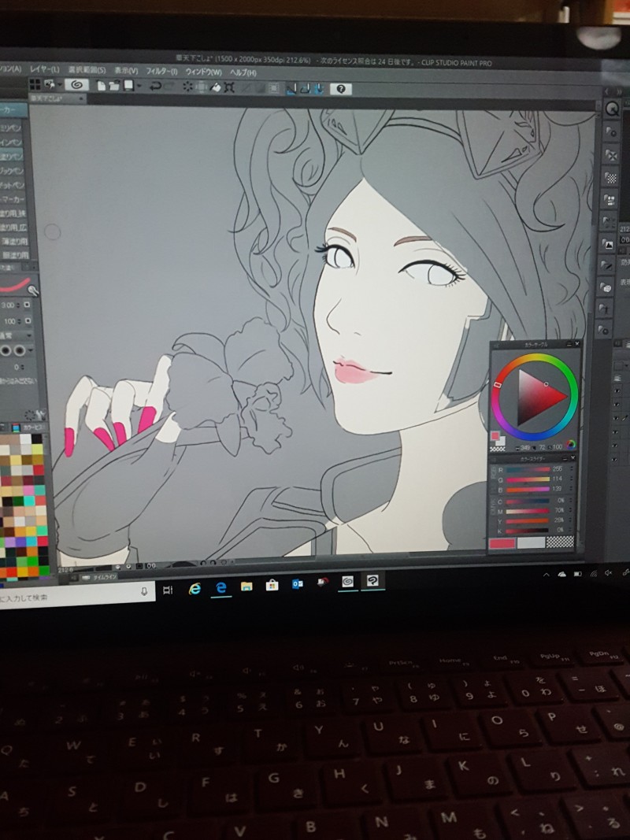Screen dimensions: 630x840
Task: Select the 薄塗り用 sub tool
Action: tap(14, 242)
